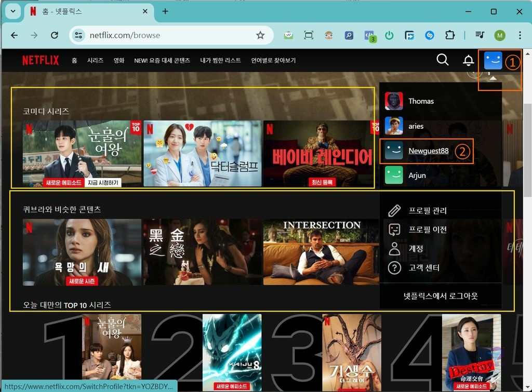The height and width of the screenshot is (392, 532).
Task: Open the 黑金之戀 thumbnail
Action: click(203, 252)
